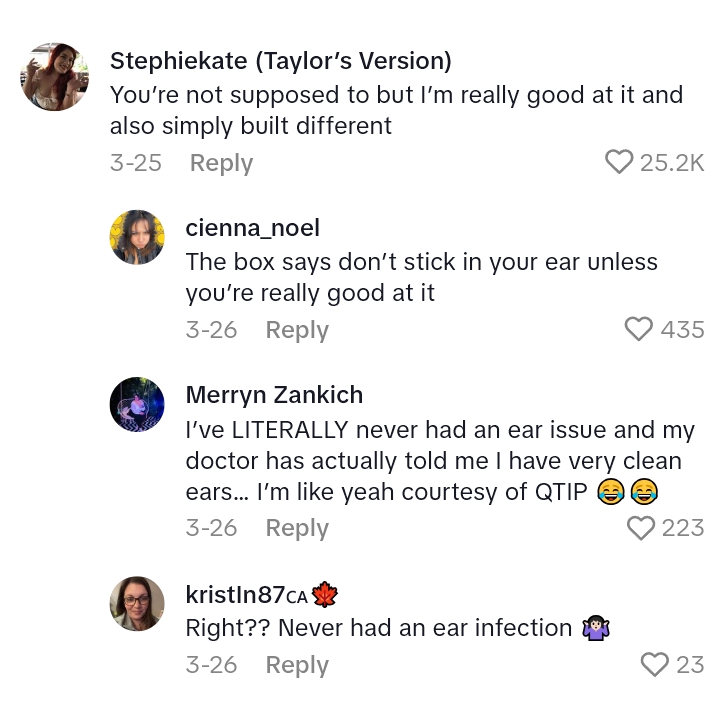View Merryn Zankich's profile photo
714x702 pixels.
point(136,405)
